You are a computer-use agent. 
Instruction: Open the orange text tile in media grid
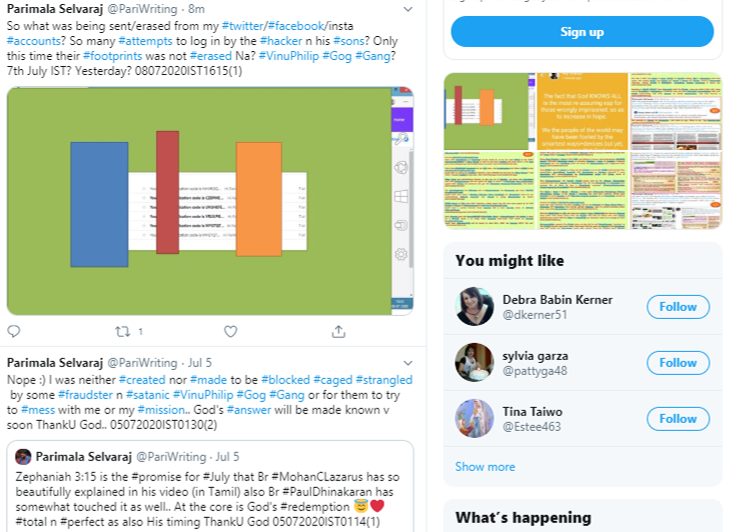point(582,111)
